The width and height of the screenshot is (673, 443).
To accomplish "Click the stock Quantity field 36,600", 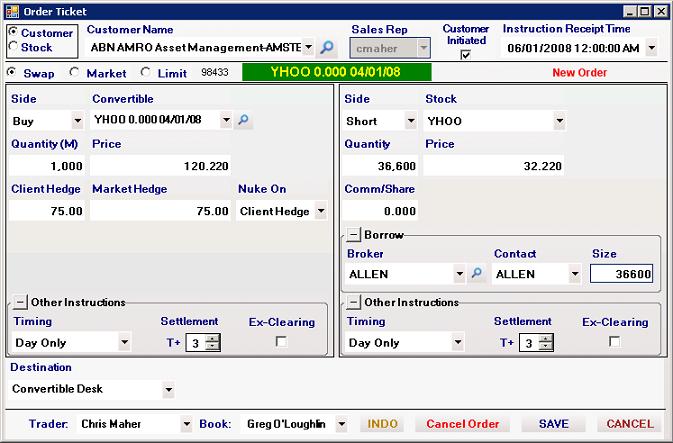I will pos(380,166).
